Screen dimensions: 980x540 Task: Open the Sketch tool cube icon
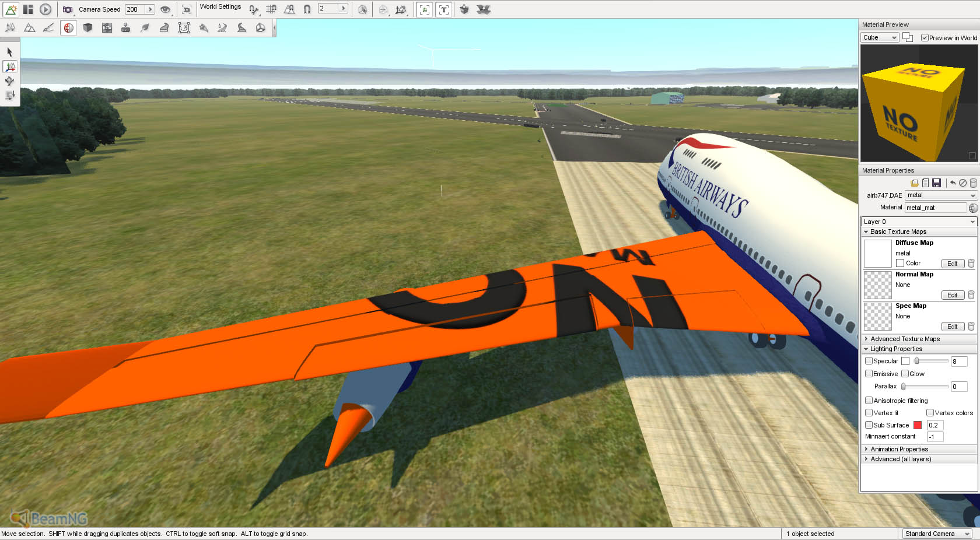tap(87, 27)
